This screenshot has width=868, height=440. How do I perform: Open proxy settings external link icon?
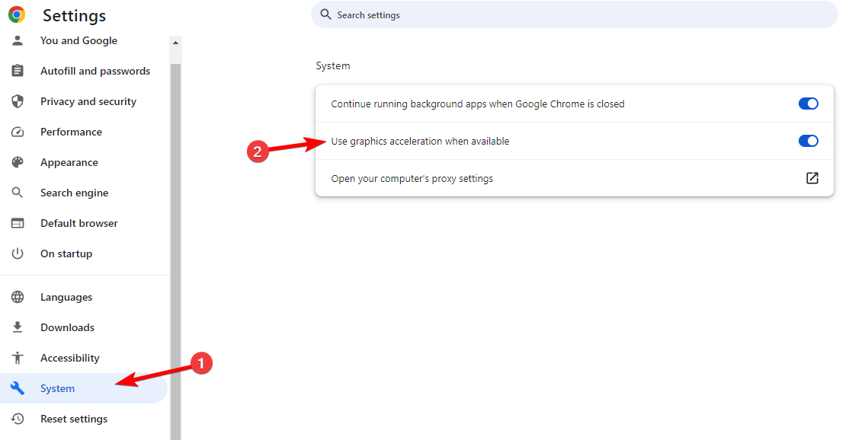pos(812,178)
